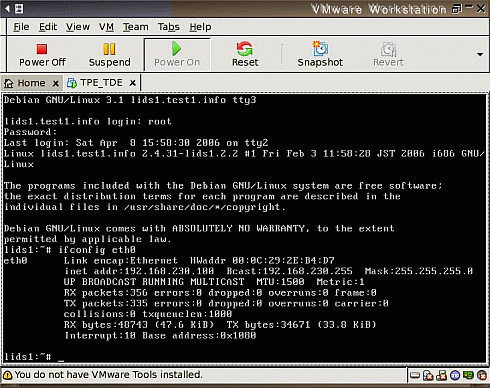Take a Snapshot of the VM
490x388 pixels.
point(320,55)
